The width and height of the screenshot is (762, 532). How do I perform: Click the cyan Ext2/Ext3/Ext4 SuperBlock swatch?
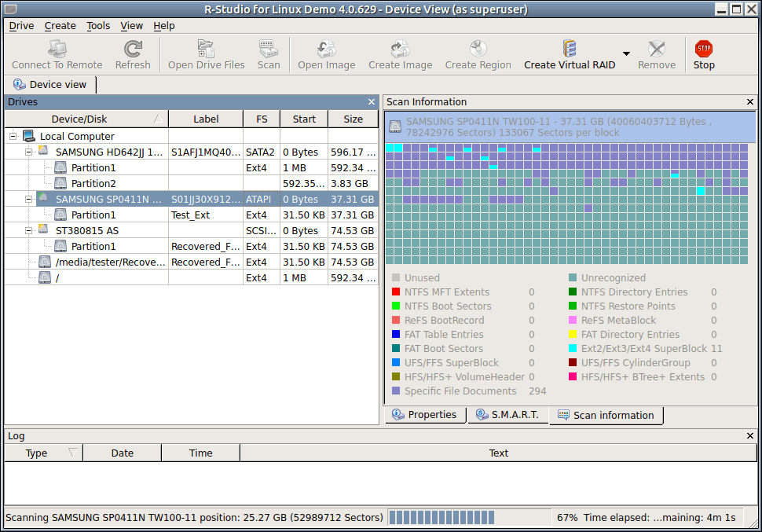(x=573, y=348)
